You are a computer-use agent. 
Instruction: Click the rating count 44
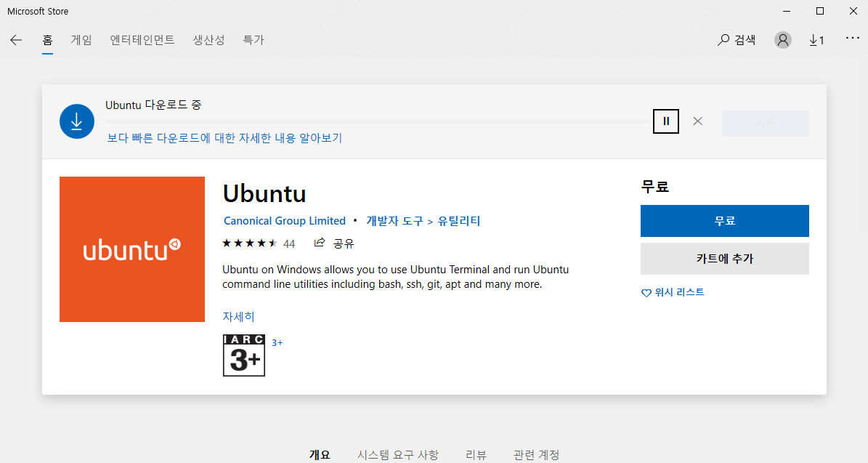tap(289, 243)
